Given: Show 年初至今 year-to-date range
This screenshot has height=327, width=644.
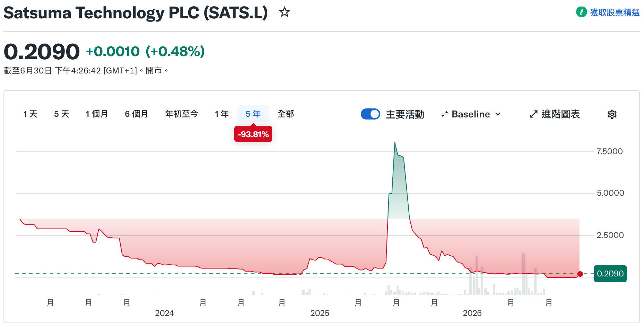Looking at the screenshot, I should [182, 114].
